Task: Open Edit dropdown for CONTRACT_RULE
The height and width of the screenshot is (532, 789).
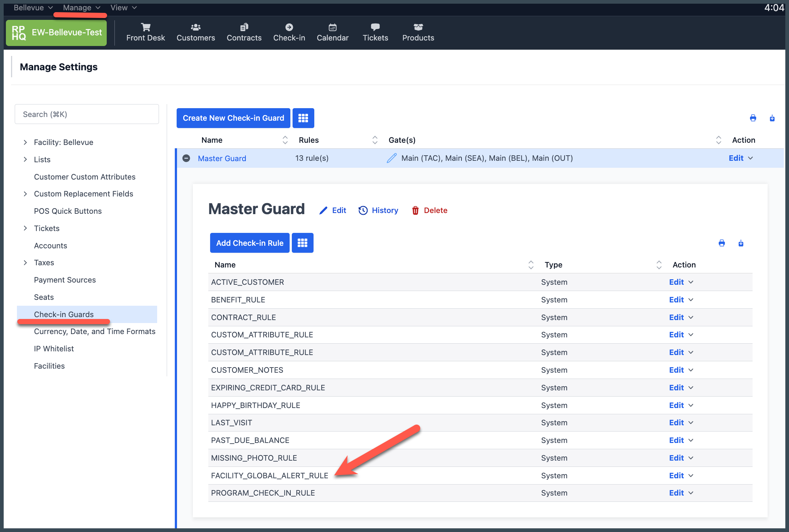Action: click(x=681, y=318)
